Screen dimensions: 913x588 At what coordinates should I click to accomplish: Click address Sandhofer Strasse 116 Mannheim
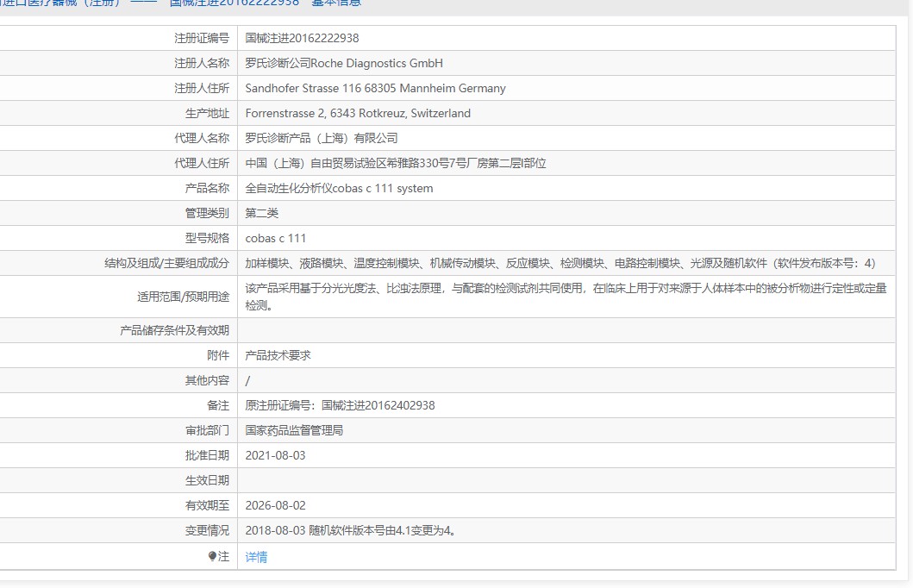tap(375, 88)
